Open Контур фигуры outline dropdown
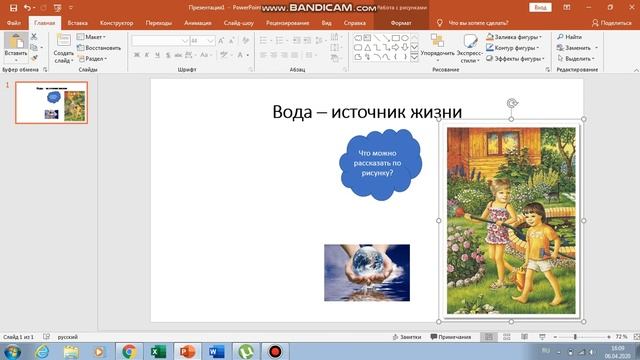The height and width of the screenshot is (360, 640). pos(513,48)
